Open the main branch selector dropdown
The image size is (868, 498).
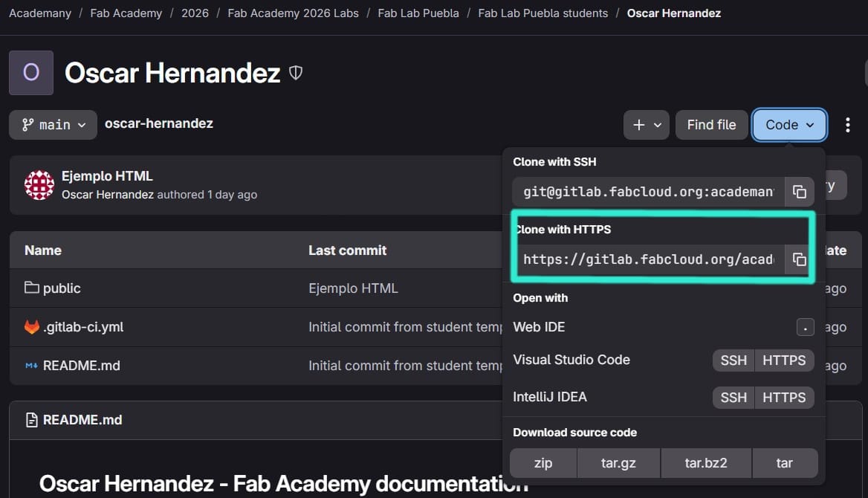pyautogui.click(x=53, y=125)
